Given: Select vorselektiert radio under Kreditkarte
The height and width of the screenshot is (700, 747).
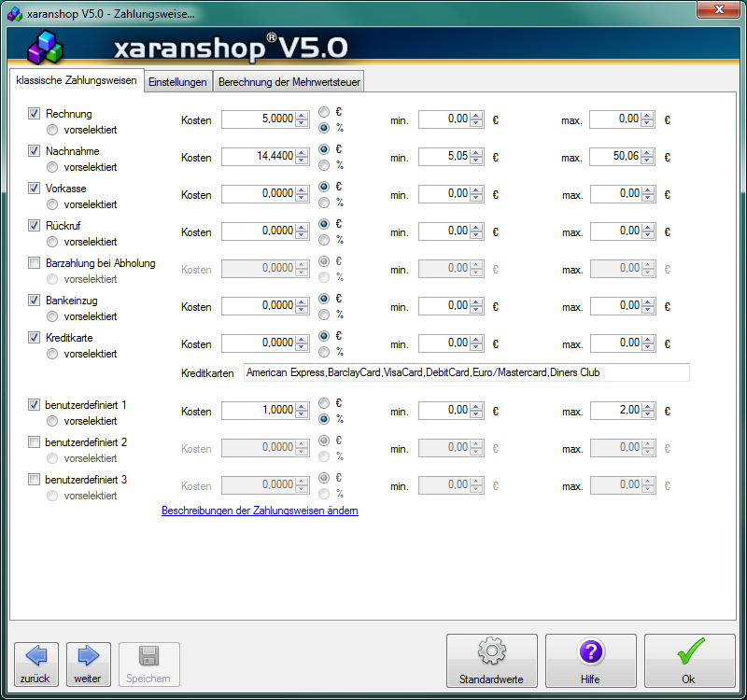Looking at the screenshot, I should coord(52,354).
